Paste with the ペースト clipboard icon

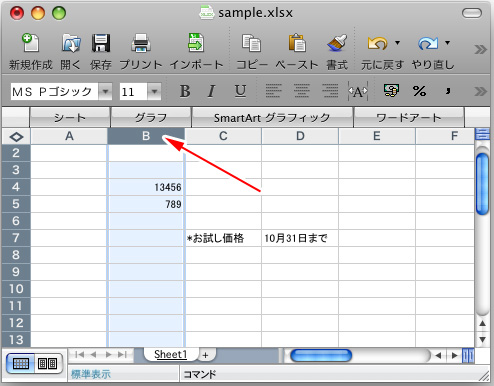297,43
